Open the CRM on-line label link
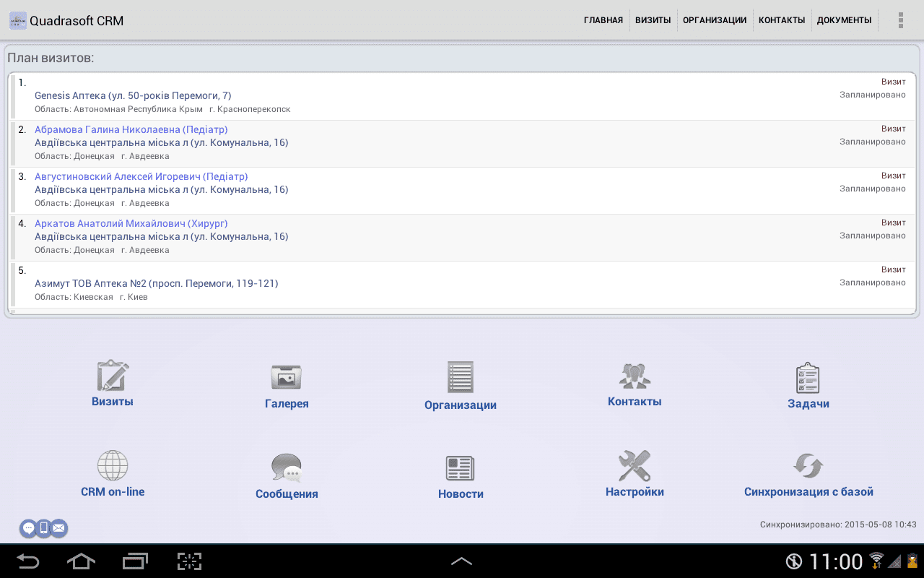 click(113, 492)
